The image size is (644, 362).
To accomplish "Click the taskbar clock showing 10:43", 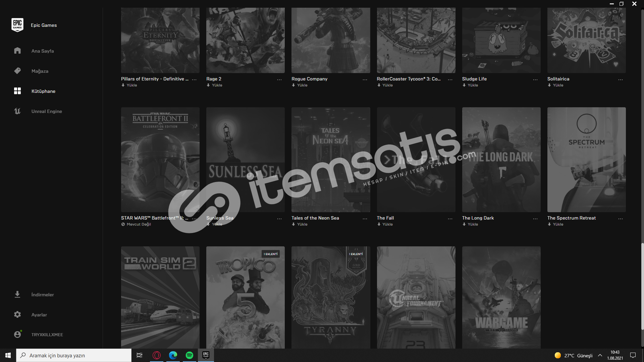I will tap(615, 355).
